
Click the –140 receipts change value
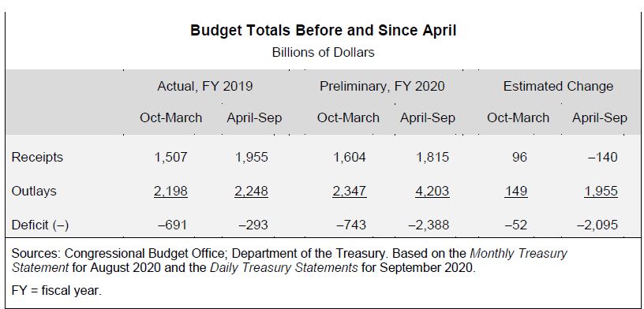click(x=602, y=157)
